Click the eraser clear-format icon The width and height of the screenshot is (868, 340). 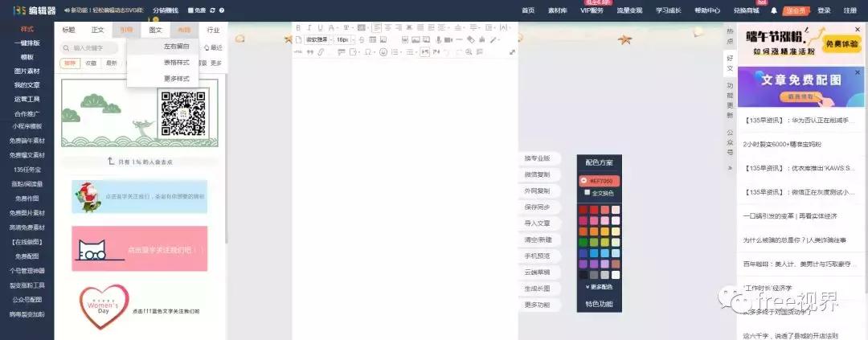471,39
